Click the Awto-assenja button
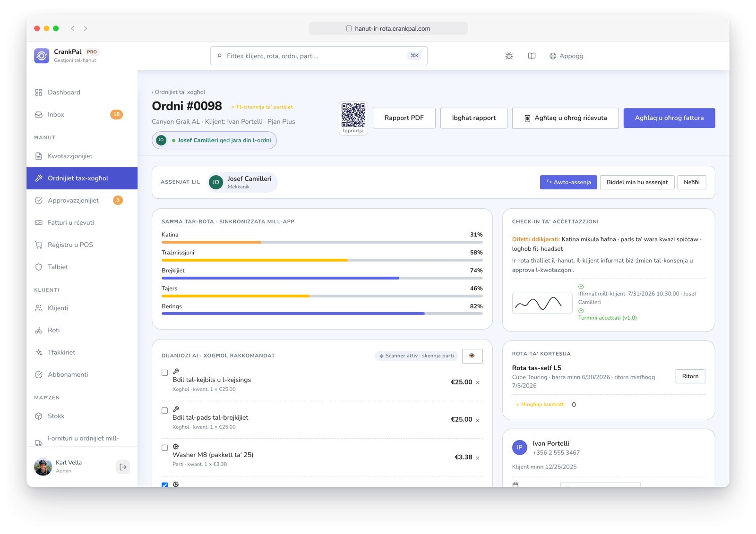The height and width of the screenshot is (534, 756). 568,182
